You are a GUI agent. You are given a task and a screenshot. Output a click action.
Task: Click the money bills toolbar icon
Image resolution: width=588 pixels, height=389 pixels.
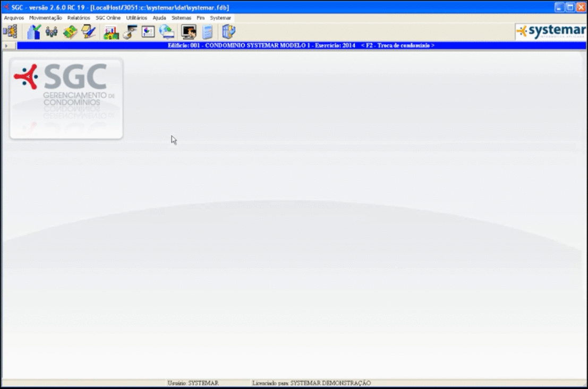(x=70, y=32)
